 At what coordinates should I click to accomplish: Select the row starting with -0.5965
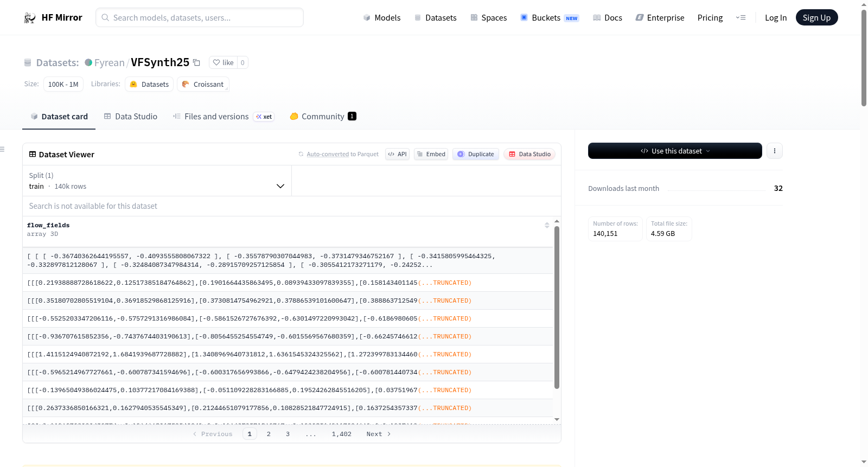click(x=288, y=373)
